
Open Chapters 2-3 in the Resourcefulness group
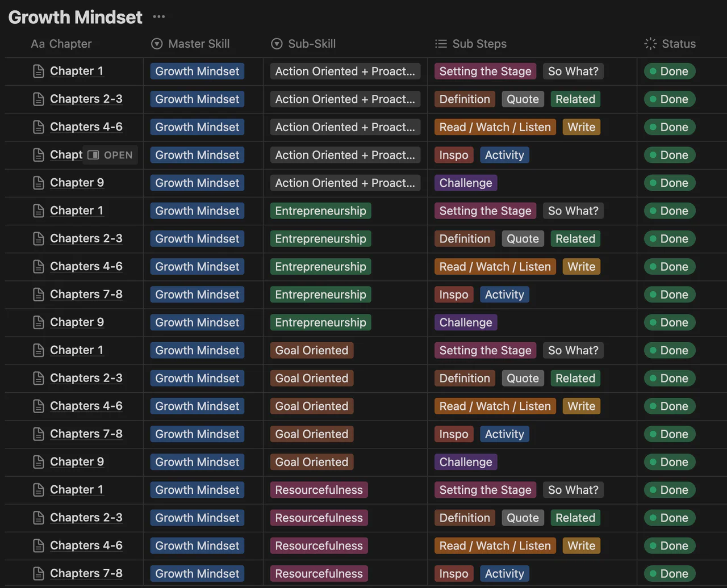click(x=86, y=518)
